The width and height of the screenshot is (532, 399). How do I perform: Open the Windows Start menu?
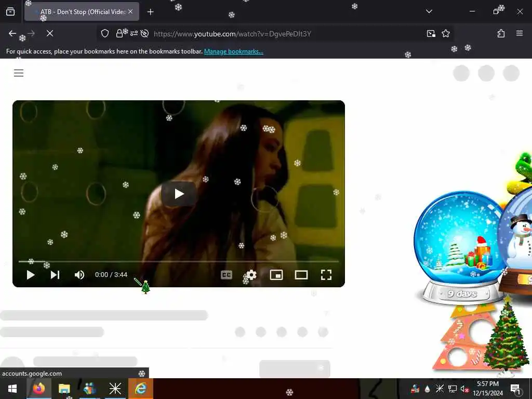click(12, 389)
